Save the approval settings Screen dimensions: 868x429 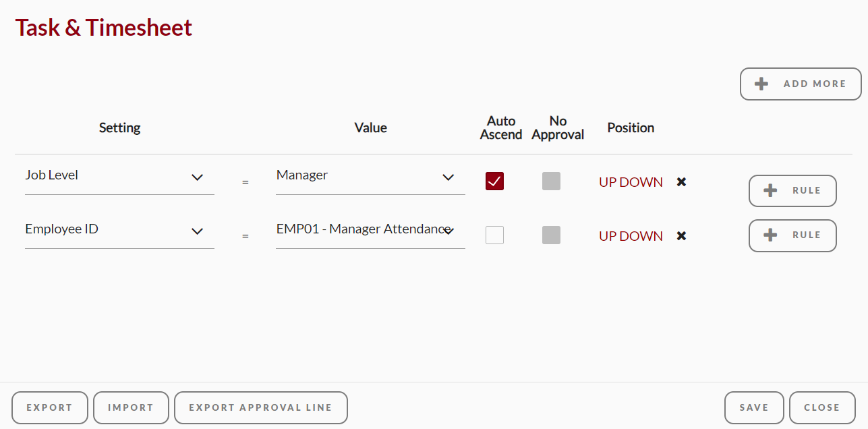(x=754, y=407)
